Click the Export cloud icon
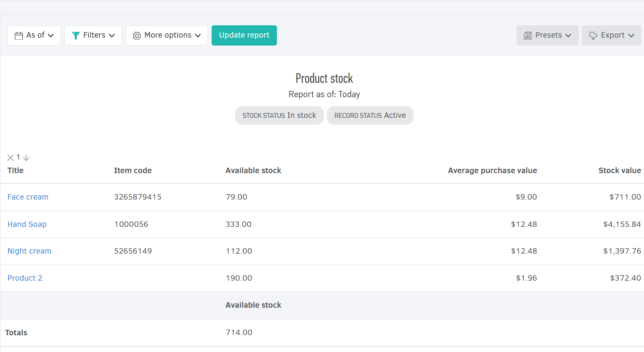This screenshot has height=352, width=644. click(x=593, y=36)
